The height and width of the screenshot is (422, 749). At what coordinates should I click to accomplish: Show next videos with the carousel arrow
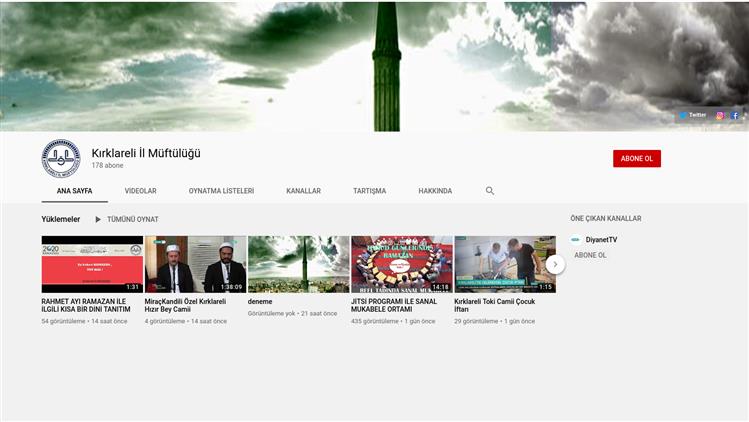pos(555,264)
